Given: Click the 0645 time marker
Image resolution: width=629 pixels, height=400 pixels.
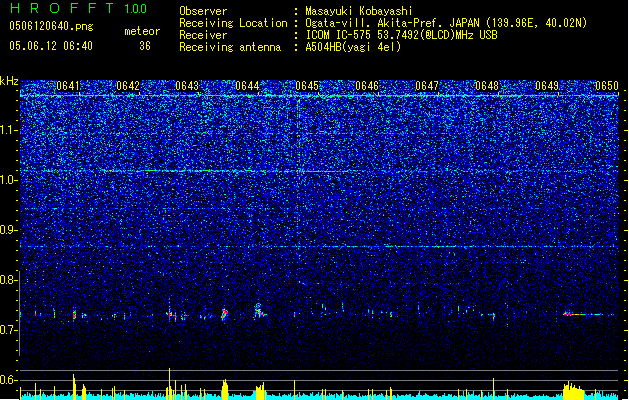Looking at the screenshot, I should tap(307, 86).
